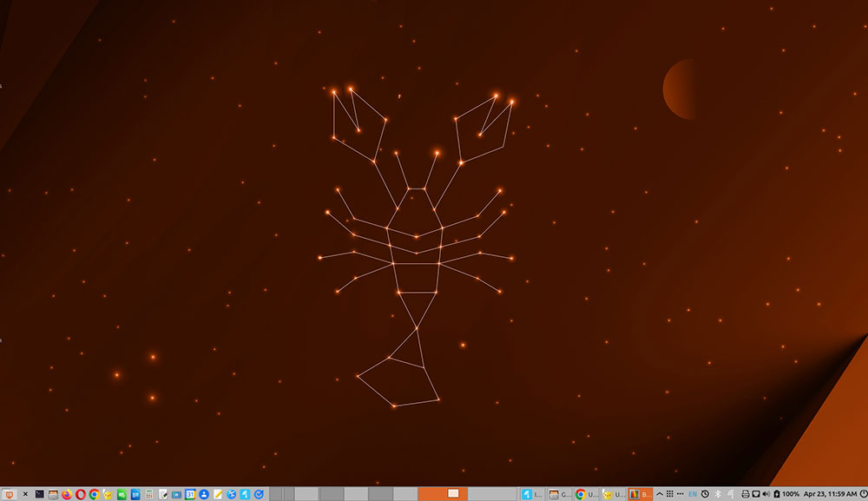Viewport: 868px width, 501px height.
Task: Launch Firefox from the taskbar
Action: click(66, 493)
